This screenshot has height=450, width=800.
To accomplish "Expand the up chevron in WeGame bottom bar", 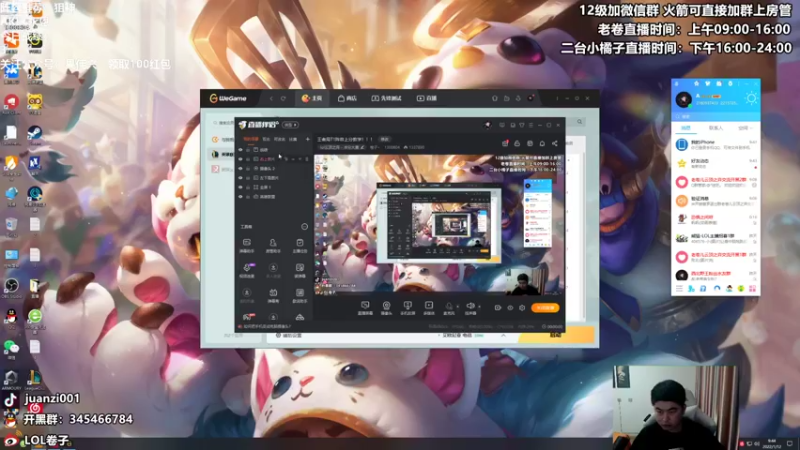I will 503,335.
